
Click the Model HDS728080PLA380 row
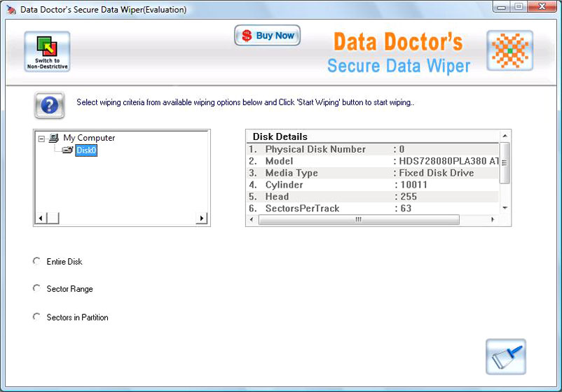pos(373,161)
